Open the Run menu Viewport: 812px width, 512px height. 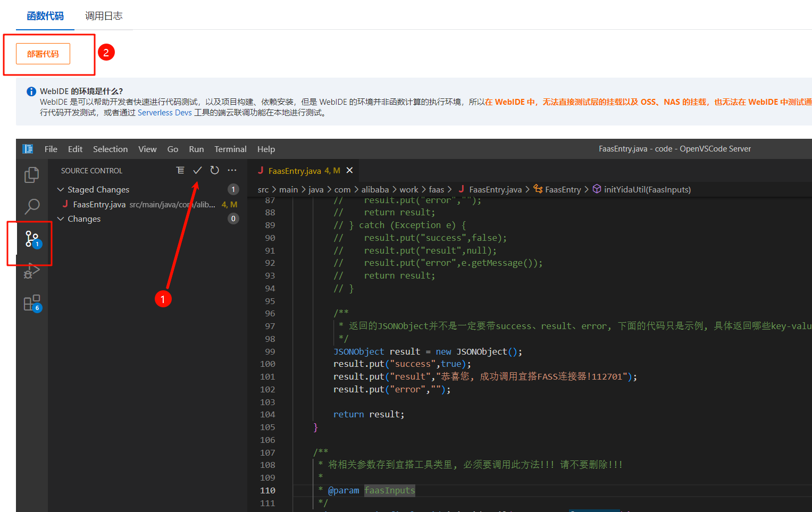pos(196,149)
